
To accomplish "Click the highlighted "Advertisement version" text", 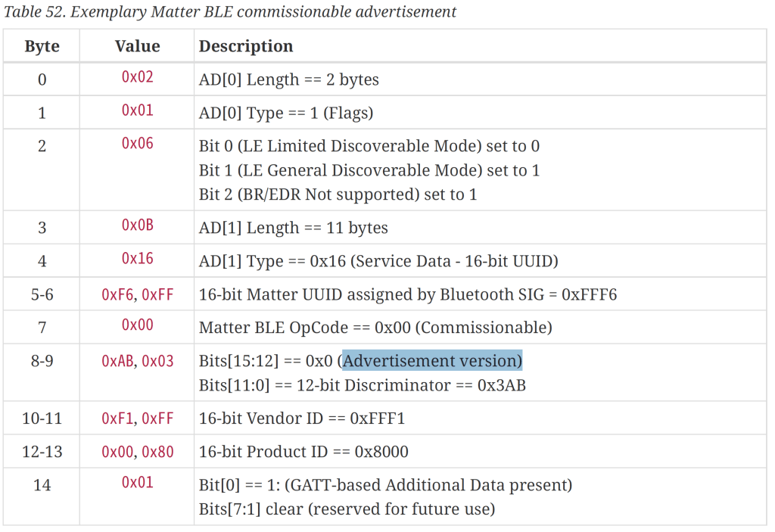I will click(x=431, y=361).
